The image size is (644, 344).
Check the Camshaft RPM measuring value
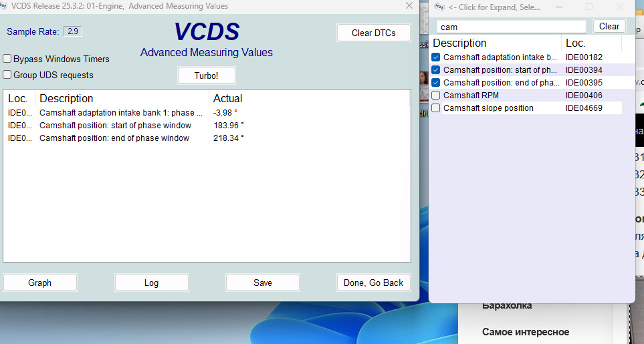(436, 96)
